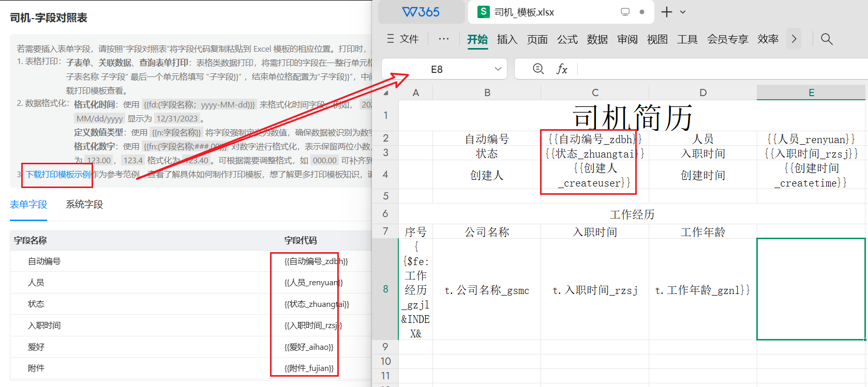
Task: Switch to the 插入 ribbon tab
Action: (506, 39)
